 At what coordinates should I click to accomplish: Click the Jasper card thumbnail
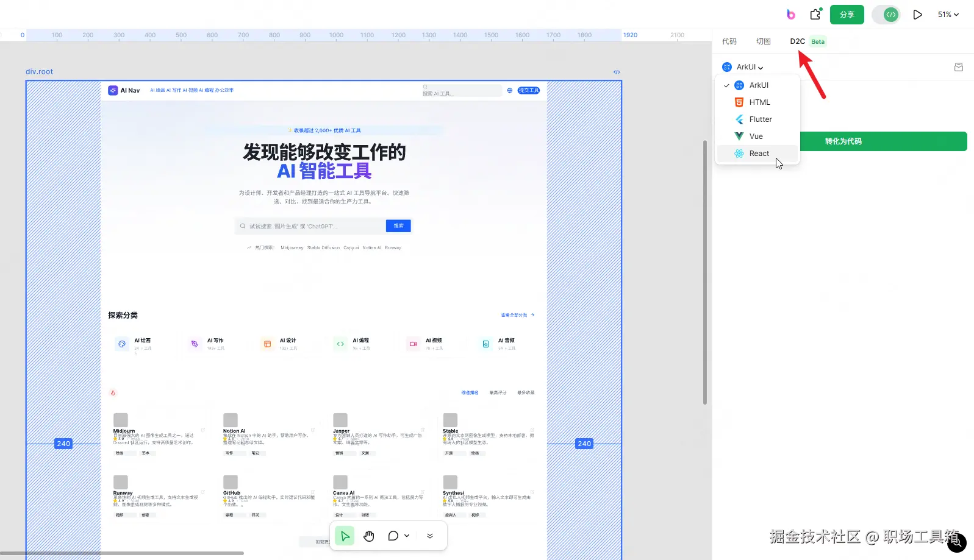click(x=340, y=420)
